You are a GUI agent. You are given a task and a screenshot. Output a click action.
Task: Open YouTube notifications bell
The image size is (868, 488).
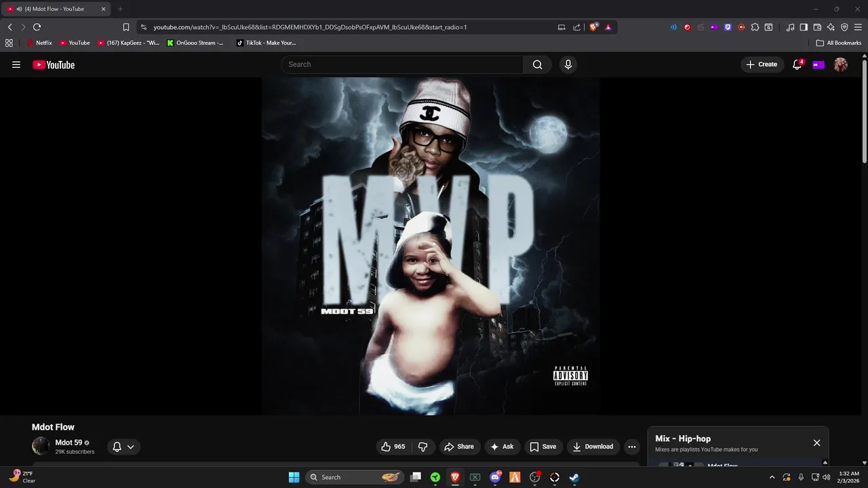coord(797,64)
